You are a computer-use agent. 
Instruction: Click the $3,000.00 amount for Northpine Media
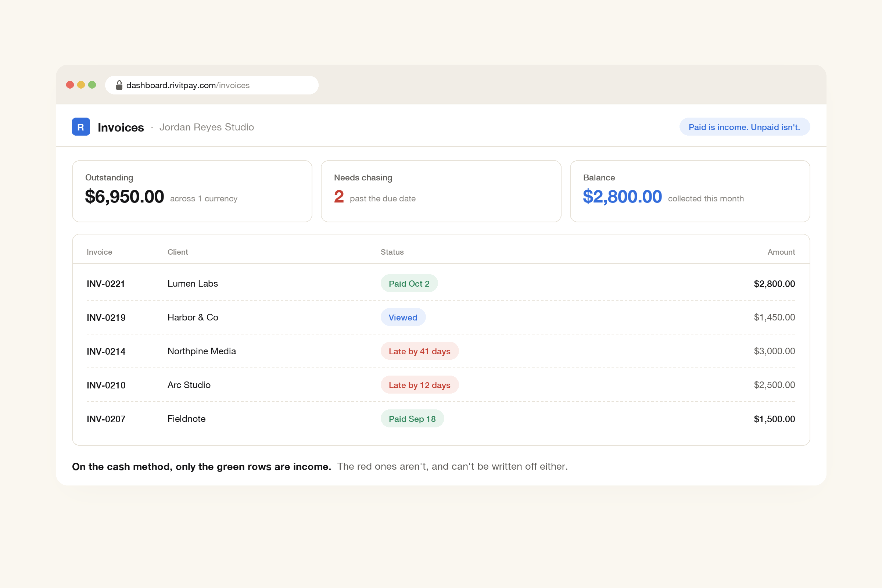(774, 351)
